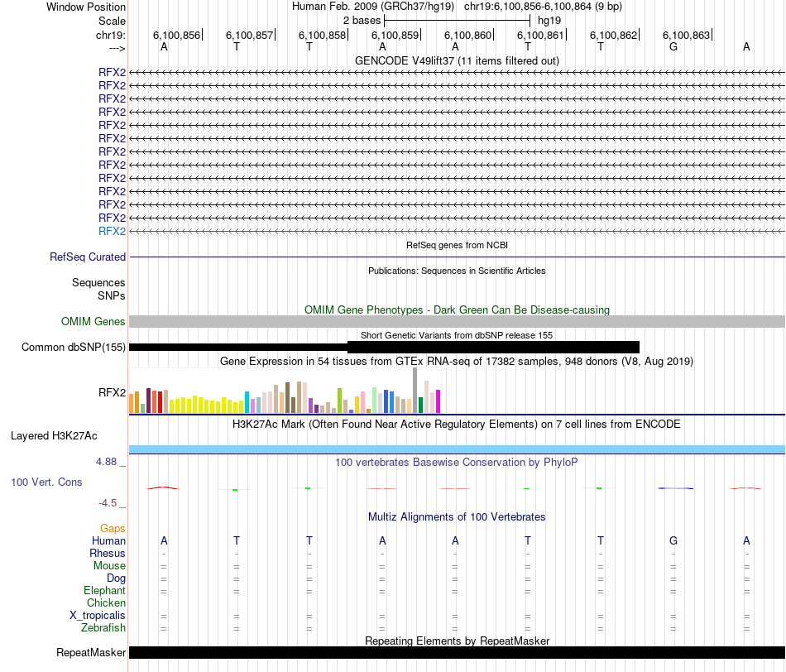The height and width of the screenshot is (672, 786).
Task: Click the "Dog" alignment row label
Action: (116, 578)
